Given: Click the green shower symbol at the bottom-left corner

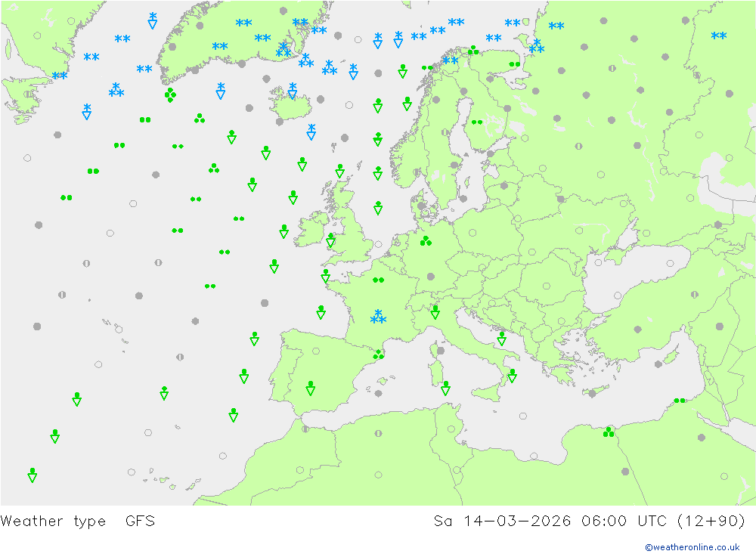Looking at the screenshot, I should pos(33,475).
